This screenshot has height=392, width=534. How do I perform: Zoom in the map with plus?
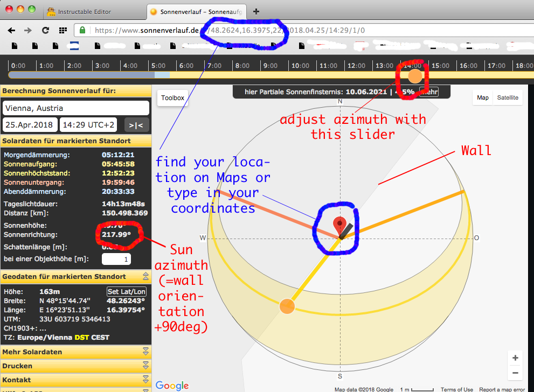click(515, 358)
